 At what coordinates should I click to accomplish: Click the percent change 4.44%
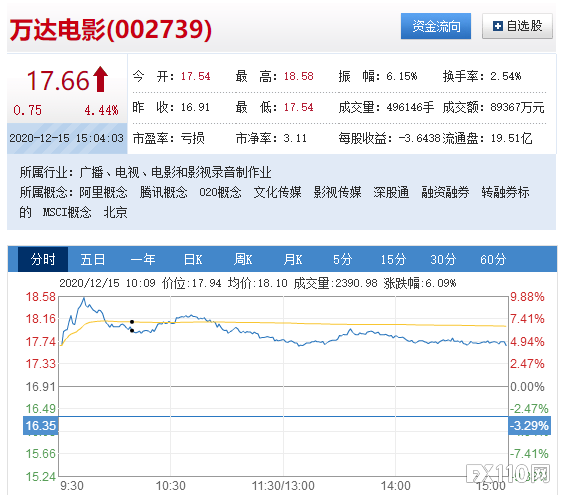coord(101,110)
